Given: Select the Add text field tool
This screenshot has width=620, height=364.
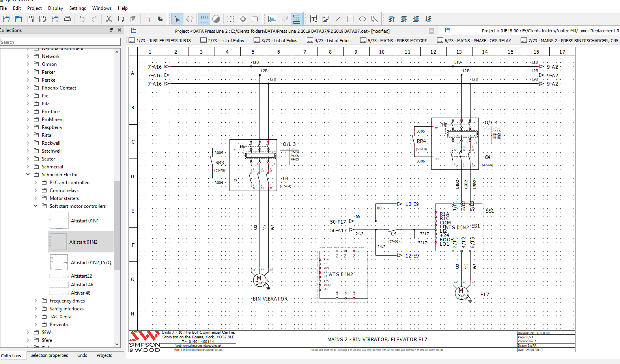Looking at the screenshot, I should pos(314,19).
